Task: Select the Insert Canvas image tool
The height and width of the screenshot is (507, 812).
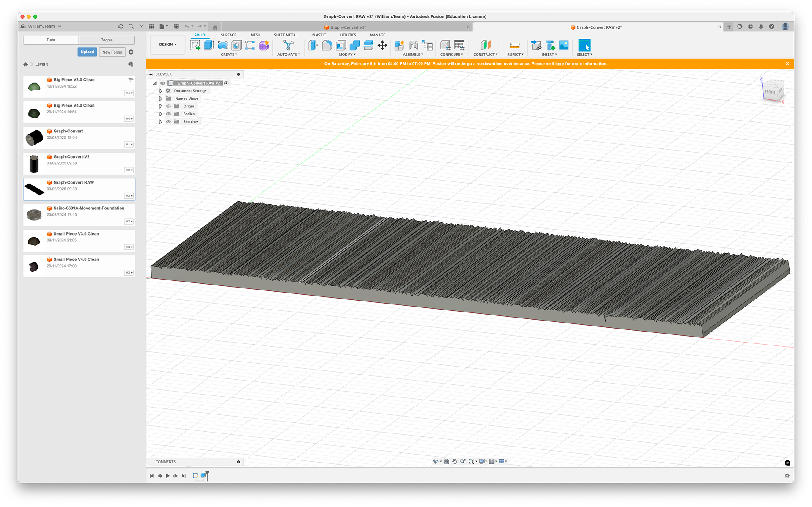Action: (564, 45)
